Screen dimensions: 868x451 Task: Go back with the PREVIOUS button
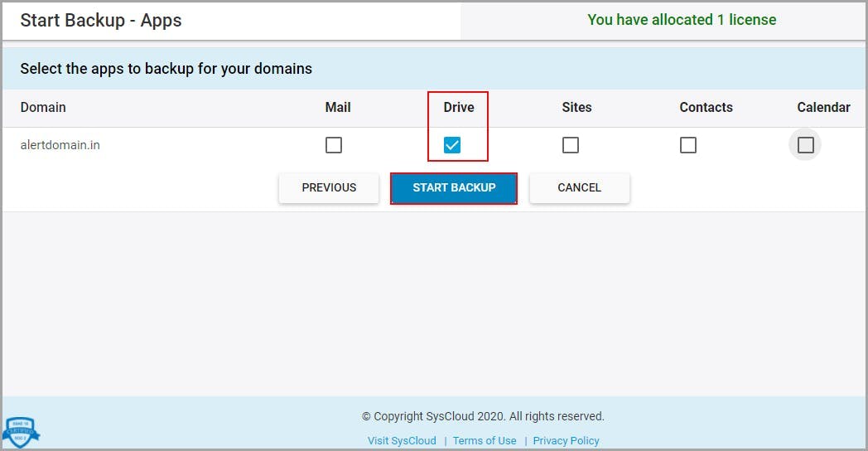pyautogui.click(x=329, y=188)
